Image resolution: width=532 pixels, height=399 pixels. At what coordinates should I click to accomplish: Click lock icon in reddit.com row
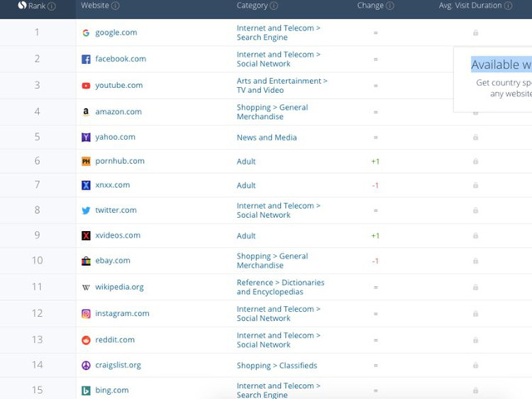(x=475, y=340)
